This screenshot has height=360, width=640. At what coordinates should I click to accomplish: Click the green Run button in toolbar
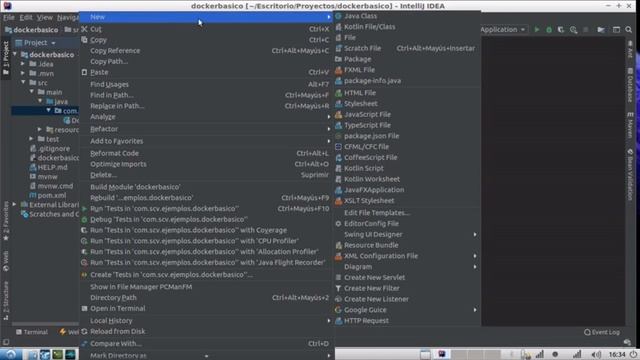(x=537, y=29)
